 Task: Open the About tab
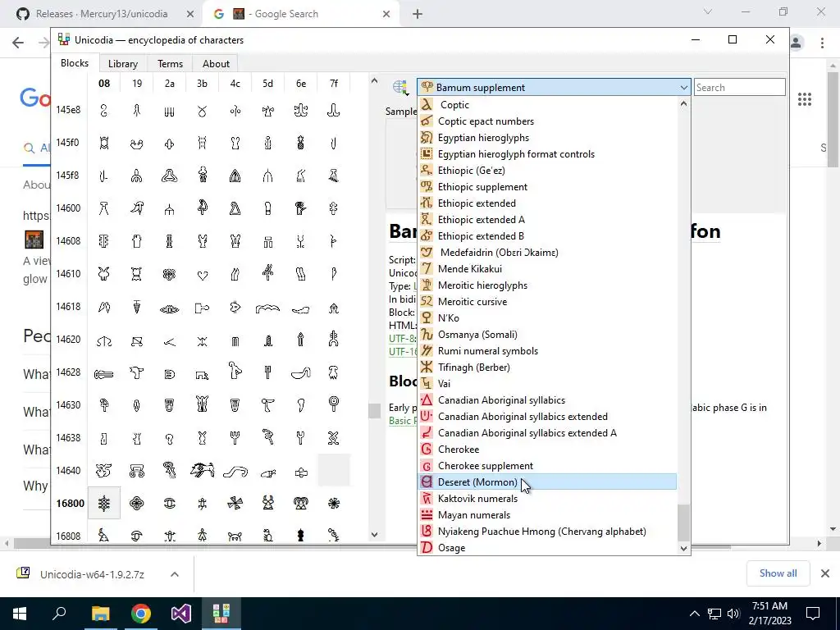click(216, 64)
